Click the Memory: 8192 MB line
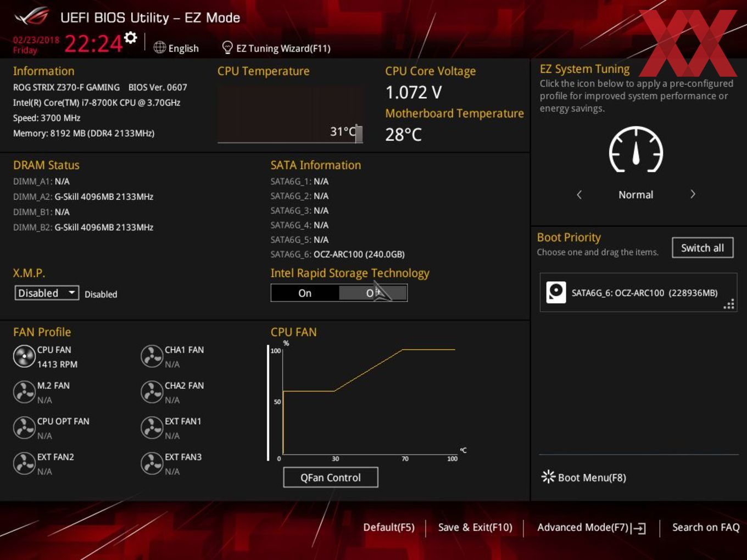Viewport: 747px width, 560px height. tap(83, 133)
